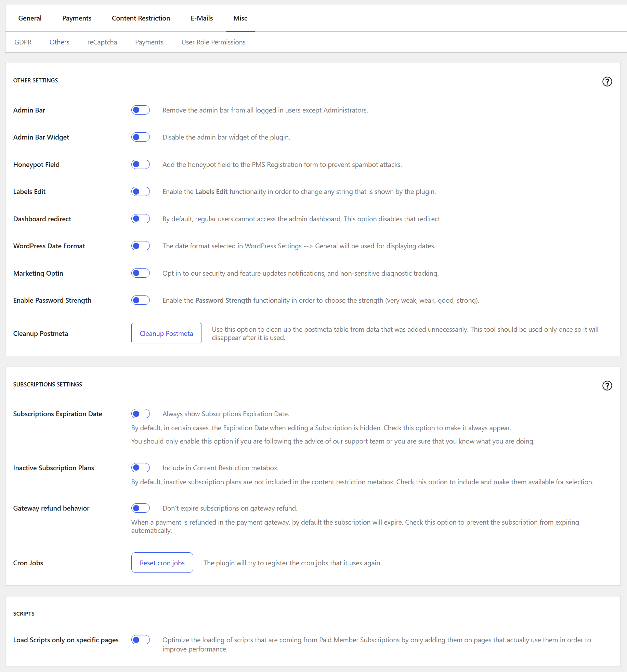Open the Others sub-tab link
Image resolution: width=627 pixels, height=672 pixels.
coord(59,42)
